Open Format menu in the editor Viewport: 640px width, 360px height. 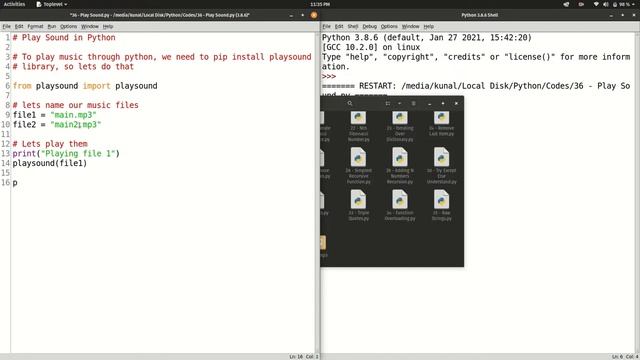pos(35,27)
